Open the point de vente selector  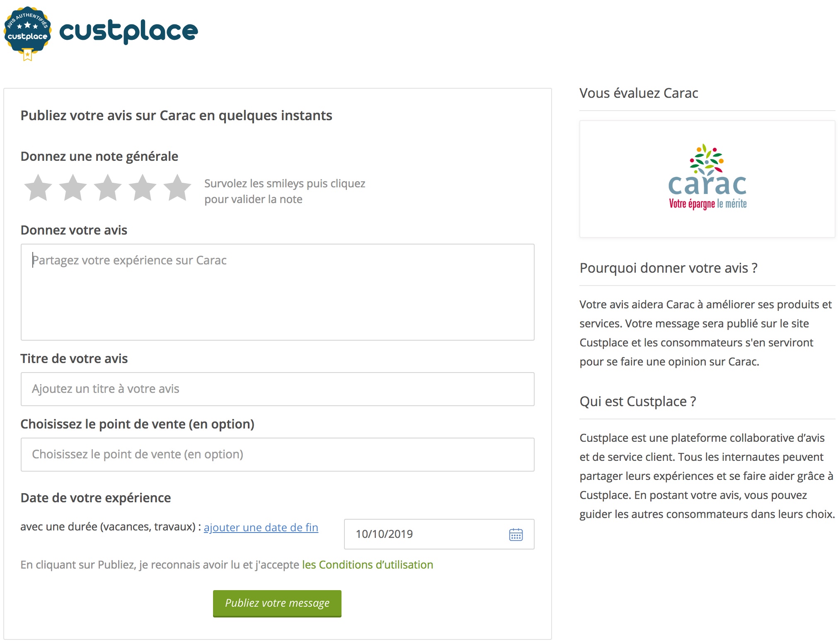pyautogui.click(x=278, y=455)
